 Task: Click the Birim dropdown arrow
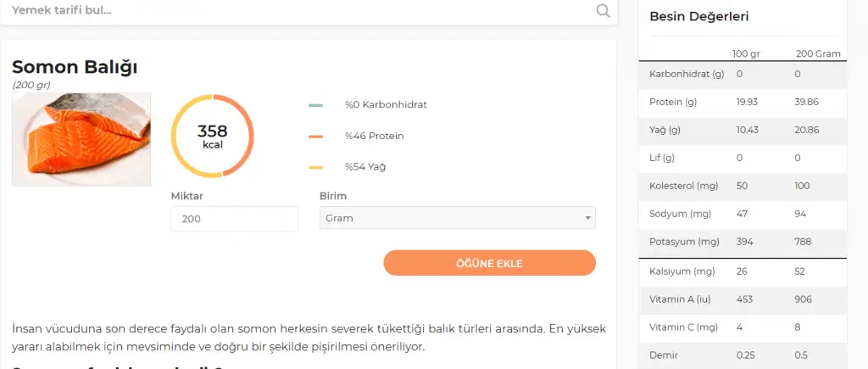tap(587, 219)
